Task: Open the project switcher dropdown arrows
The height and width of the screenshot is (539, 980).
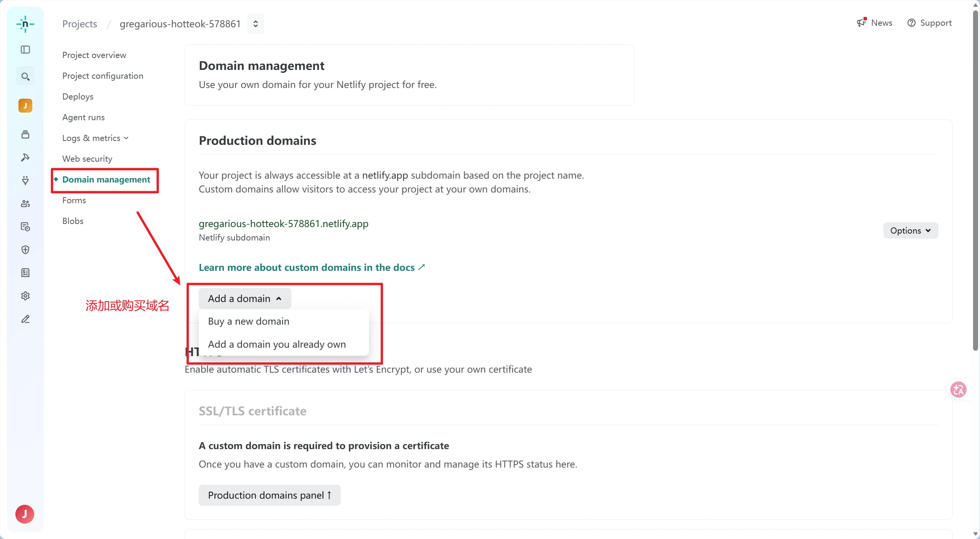Action: 256,24
